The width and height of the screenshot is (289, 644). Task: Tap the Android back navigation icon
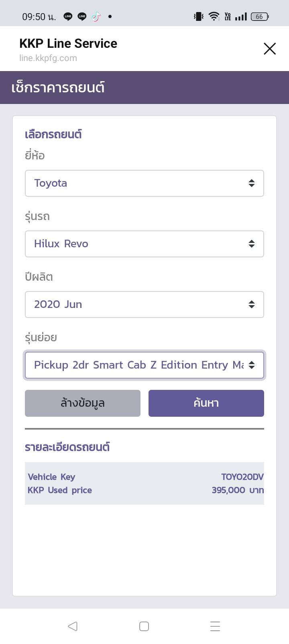73,626
